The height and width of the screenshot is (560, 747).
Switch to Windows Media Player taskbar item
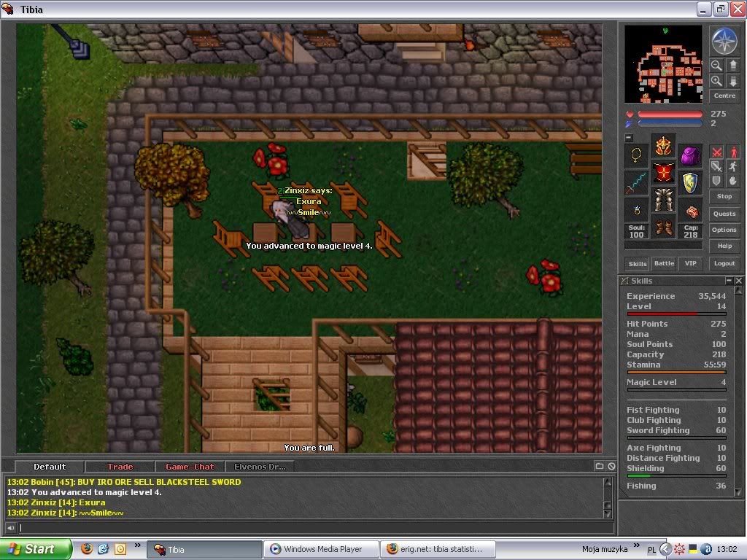[x=321, y=550]
